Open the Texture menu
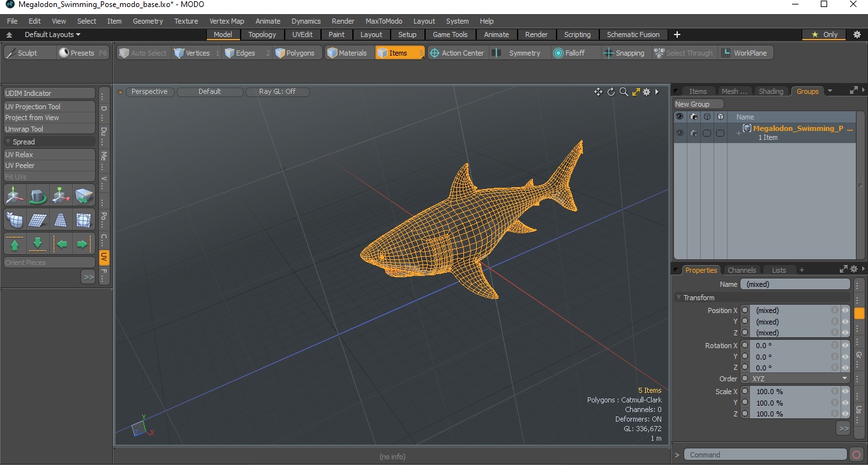The image size is (868, 465). coord(186,21)
